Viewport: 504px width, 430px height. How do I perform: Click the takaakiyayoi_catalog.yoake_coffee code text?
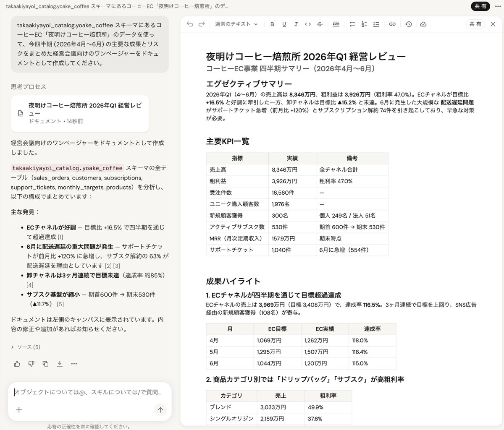[x=67, y=168]
